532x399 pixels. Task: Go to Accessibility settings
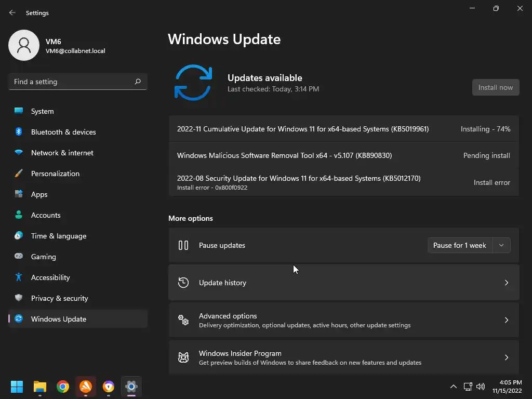click(78, 277)
